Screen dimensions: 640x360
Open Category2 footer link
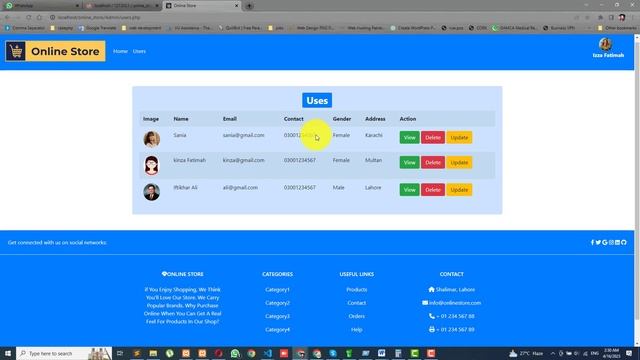277,303
